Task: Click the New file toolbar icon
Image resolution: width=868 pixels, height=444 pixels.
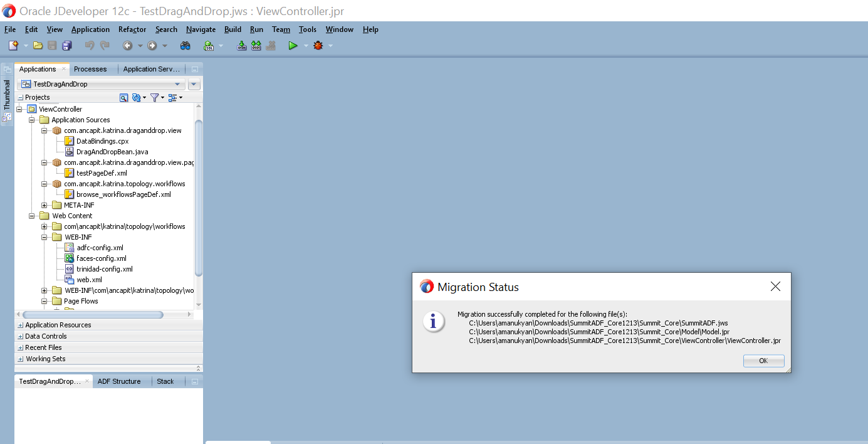Action: (x=13, y=45)
